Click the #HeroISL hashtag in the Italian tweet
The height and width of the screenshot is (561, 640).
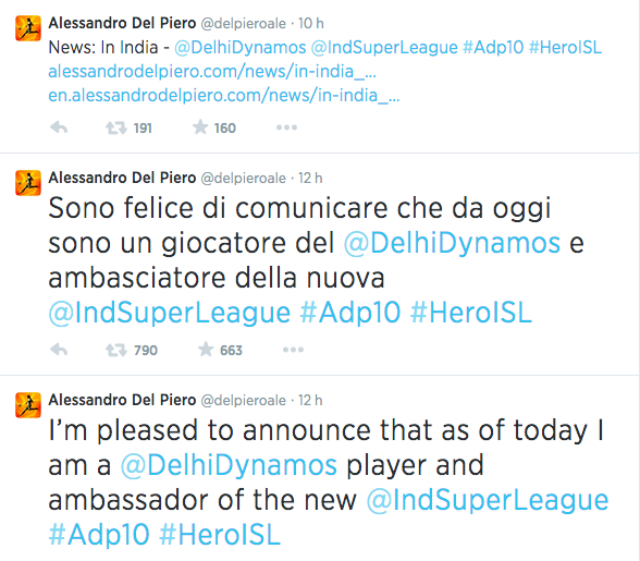[x=471, y=312]
